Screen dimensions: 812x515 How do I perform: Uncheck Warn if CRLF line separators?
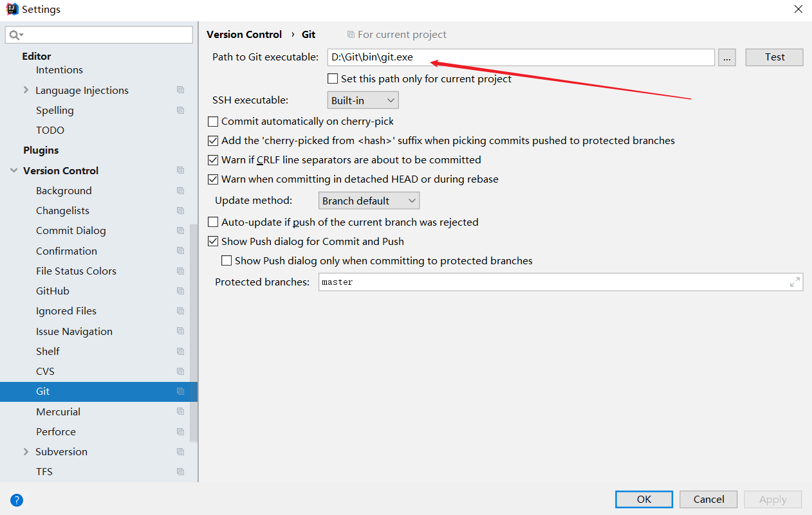[213, 159]
